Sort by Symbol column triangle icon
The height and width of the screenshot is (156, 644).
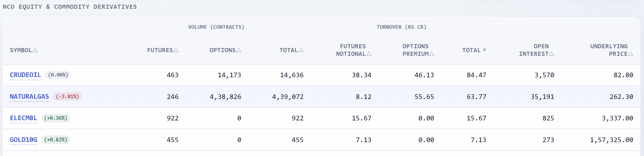click(35, 50)
